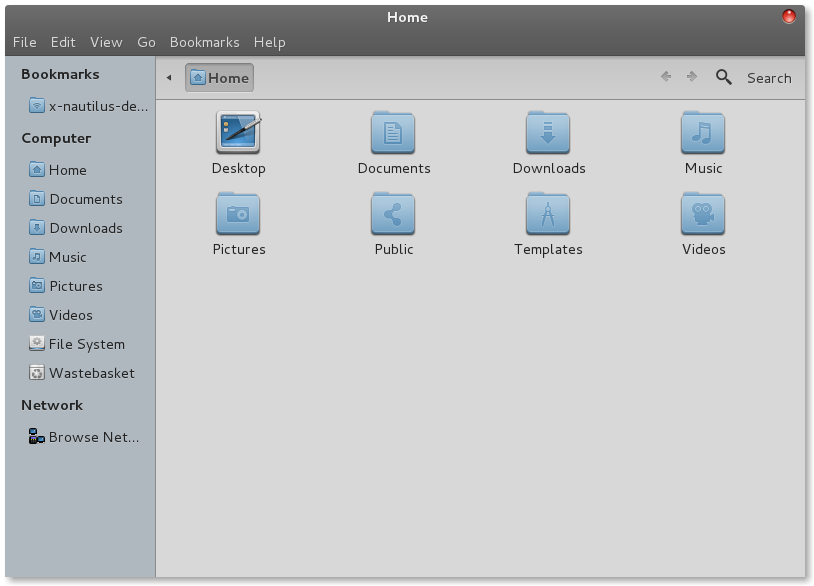The image size is (814, 586).
Task: Open the Help menu
Action: point(269,42)
